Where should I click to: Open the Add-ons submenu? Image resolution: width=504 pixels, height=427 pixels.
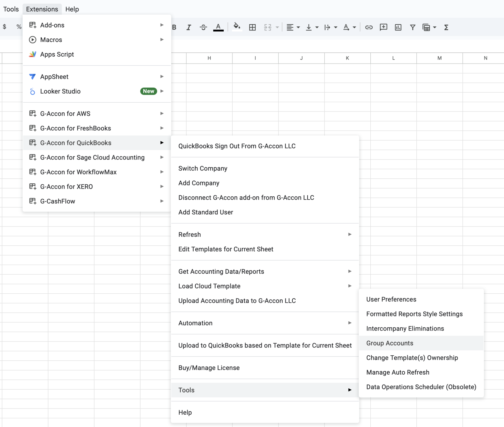click(97, 25)
